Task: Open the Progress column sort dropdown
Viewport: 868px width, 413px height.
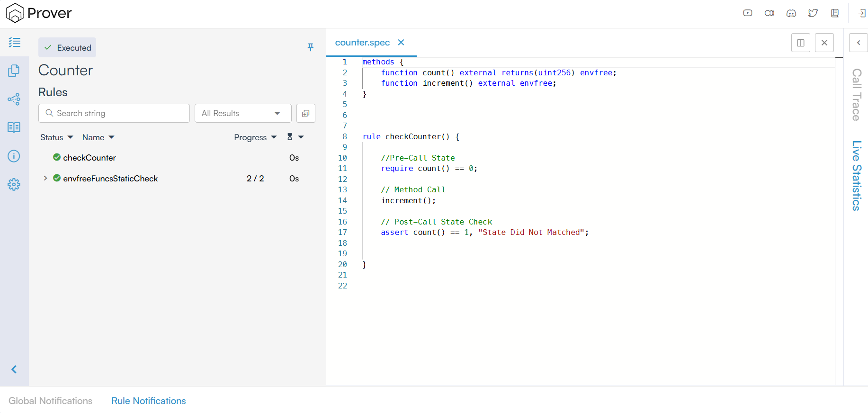Action: pos(255,137)
